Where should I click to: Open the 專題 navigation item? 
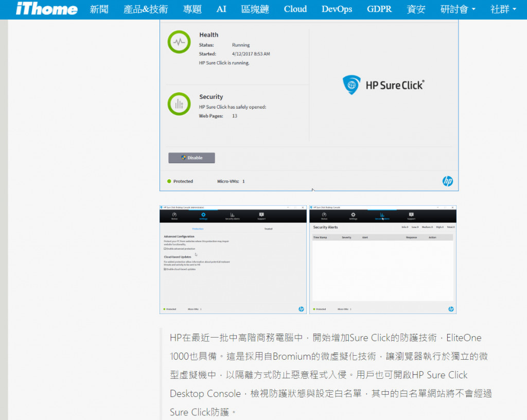tap(192, 9)
